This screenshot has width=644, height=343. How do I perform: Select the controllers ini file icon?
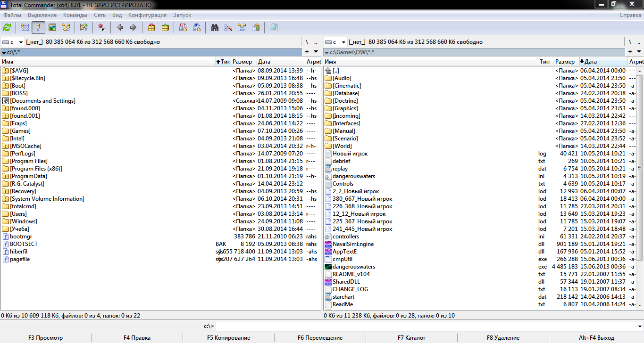[329, 237]
